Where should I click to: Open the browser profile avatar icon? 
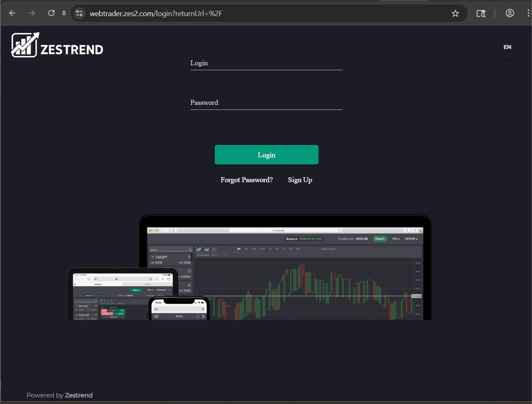pos(509,13)
